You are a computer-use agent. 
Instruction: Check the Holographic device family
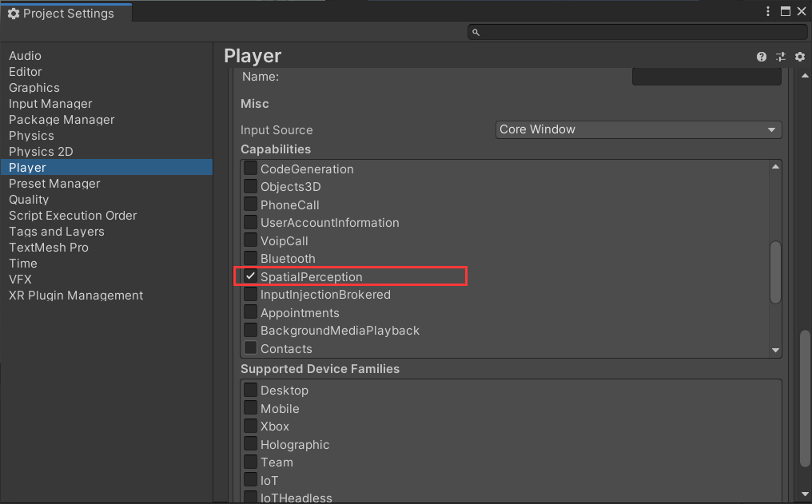coord(251,444)
